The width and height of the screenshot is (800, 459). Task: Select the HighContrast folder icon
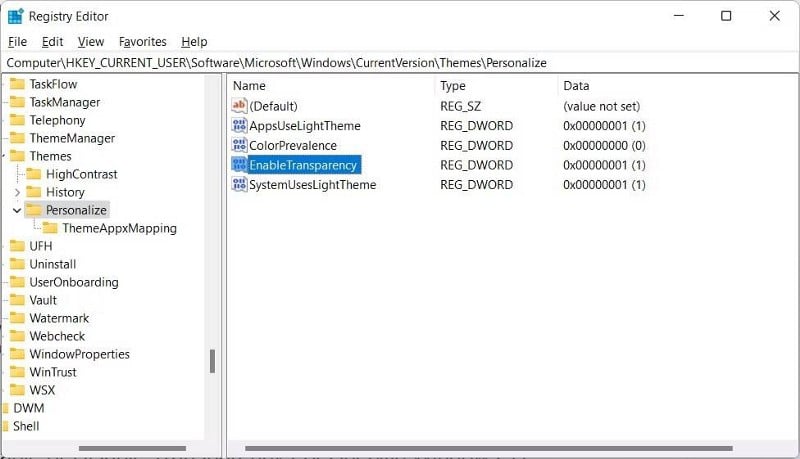(34, 174)
